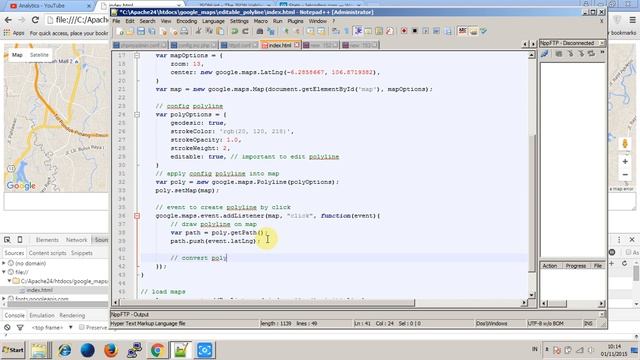This screenshot has width=640, height=360.
Task: Switch to the index.html editor tab
Action: point(280,45)
